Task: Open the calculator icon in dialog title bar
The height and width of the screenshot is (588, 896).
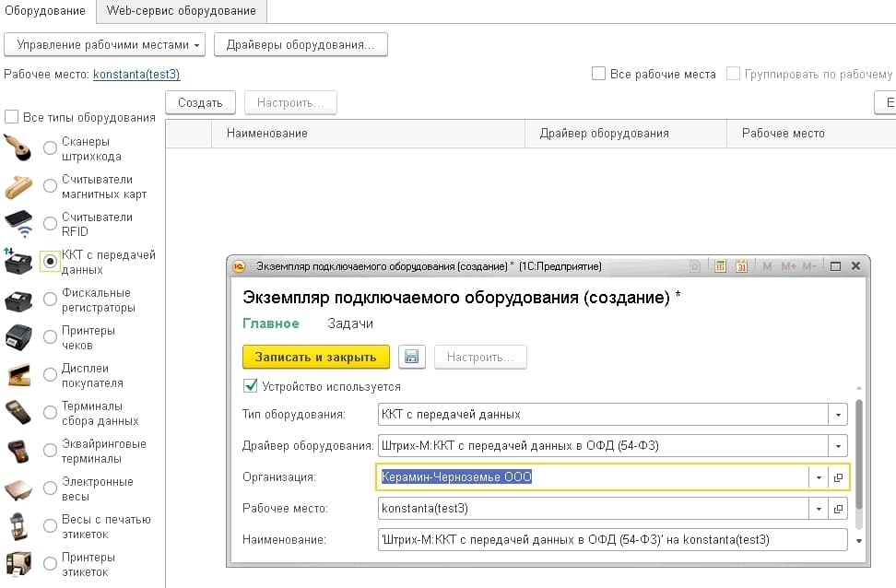Action: coord(720,266)
